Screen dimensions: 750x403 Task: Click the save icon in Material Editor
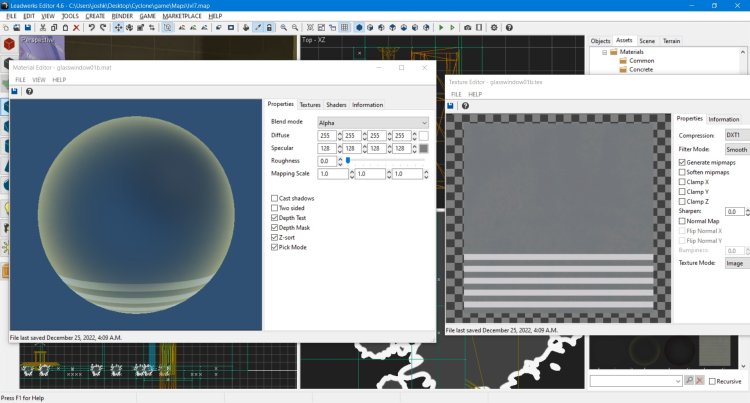pyautogui.click(x=15, y=91)
